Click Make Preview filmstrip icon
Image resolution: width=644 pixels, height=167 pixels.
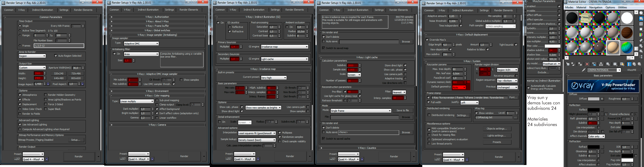641,40
